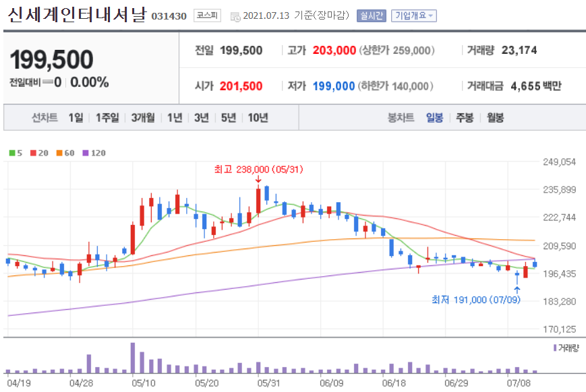Switch to the 3개월 chart period

tap(143, 118)
